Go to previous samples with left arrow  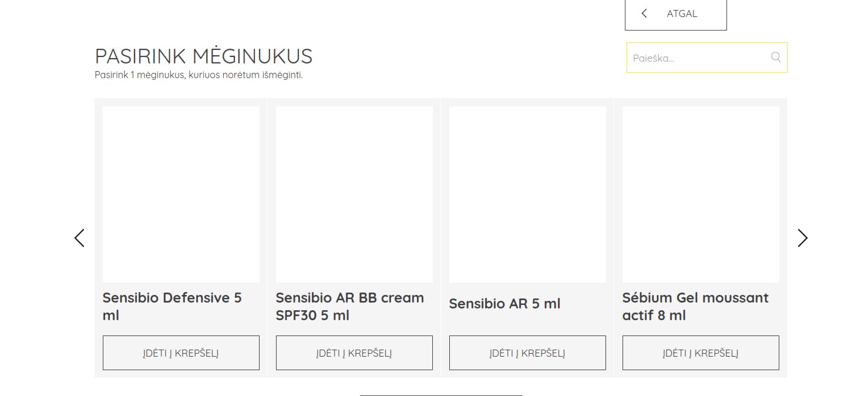coord(79,238)
